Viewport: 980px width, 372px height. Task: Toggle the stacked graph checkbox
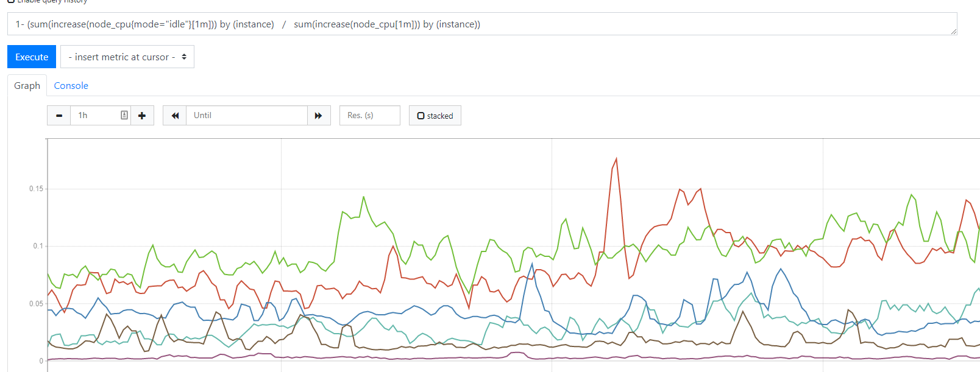[x=421, y=116]
